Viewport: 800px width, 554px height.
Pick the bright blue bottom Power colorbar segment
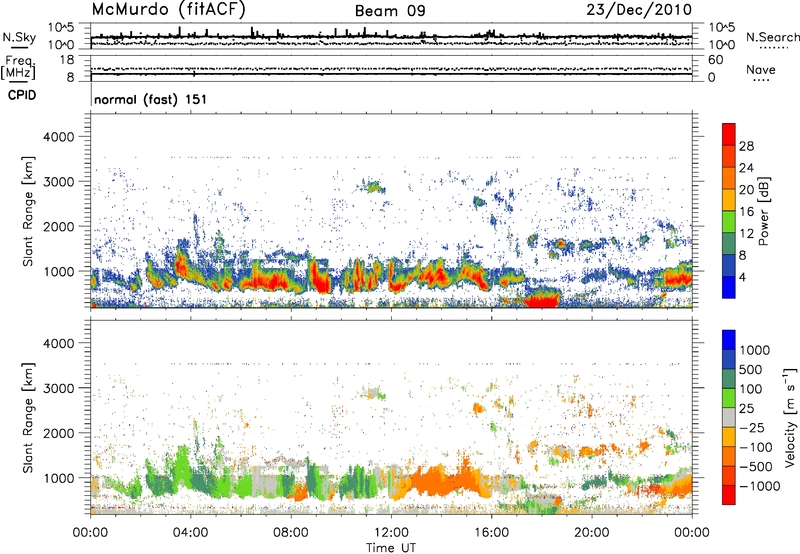(x=729, y=287)
